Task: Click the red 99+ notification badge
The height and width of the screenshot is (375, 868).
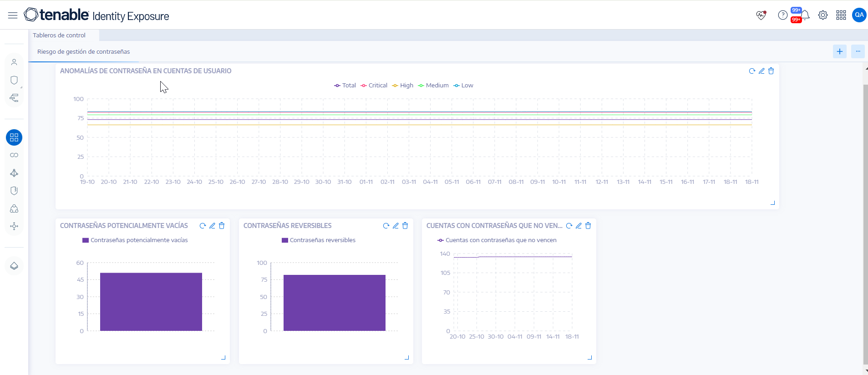Action: [796, 20]
